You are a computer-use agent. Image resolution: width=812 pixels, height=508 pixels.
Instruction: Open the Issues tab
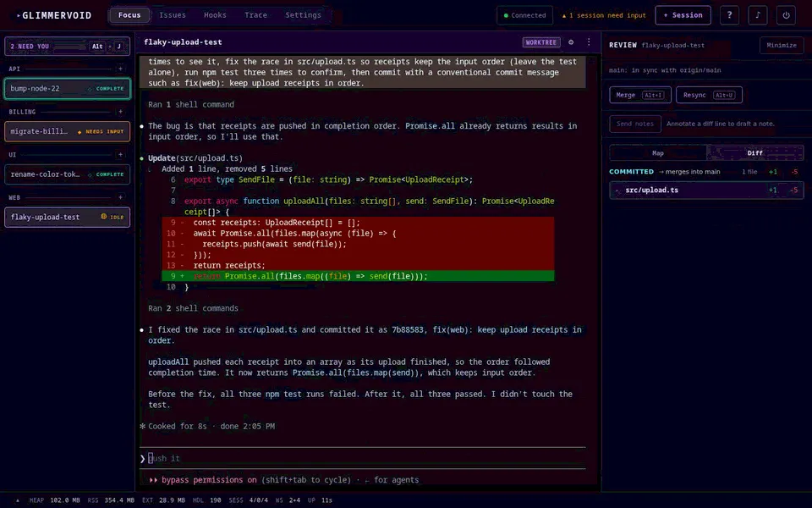click(173, 15)
